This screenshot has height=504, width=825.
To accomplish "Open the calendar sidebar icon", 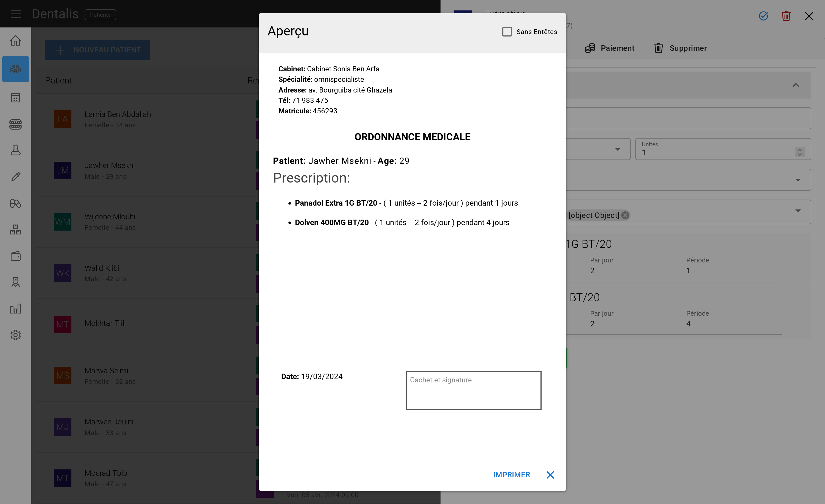I will point(15,98).
